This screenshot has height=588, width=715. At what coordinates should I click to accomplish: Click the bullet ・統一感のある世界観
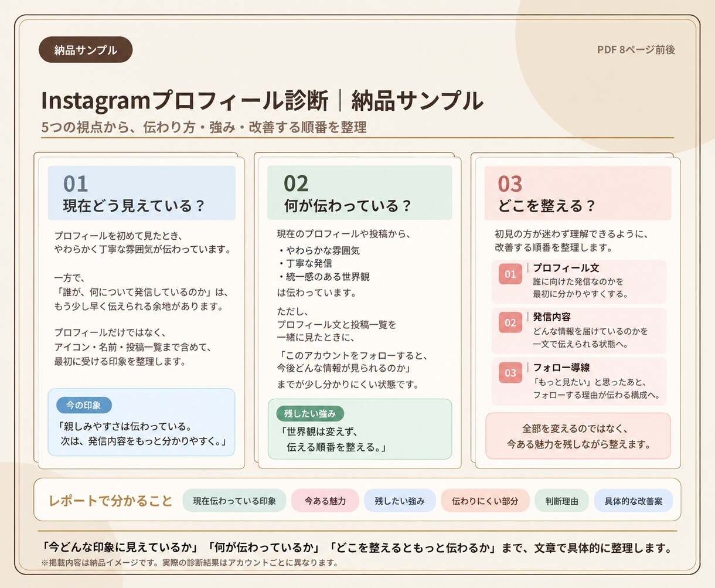323,277
